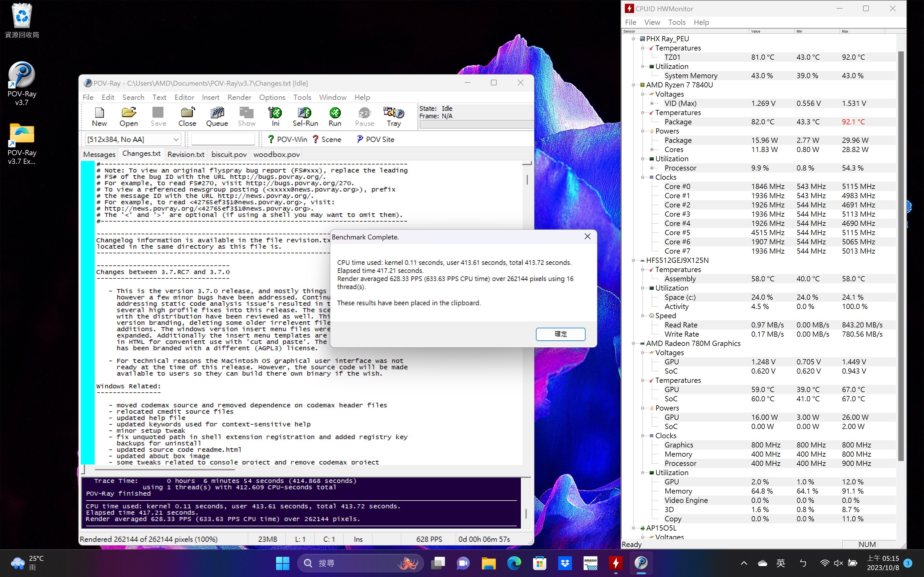The image size is (924, 577).
Task: Open the Render menu
Action: [239, 97]
